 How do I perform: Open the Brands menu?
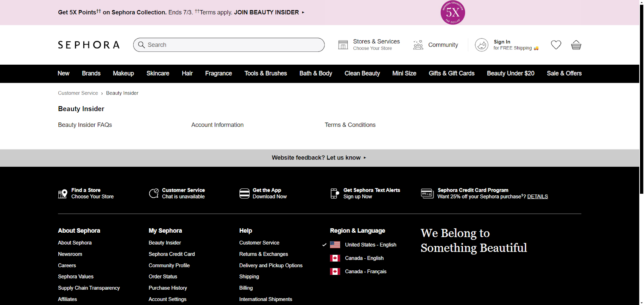click(91, 74)
